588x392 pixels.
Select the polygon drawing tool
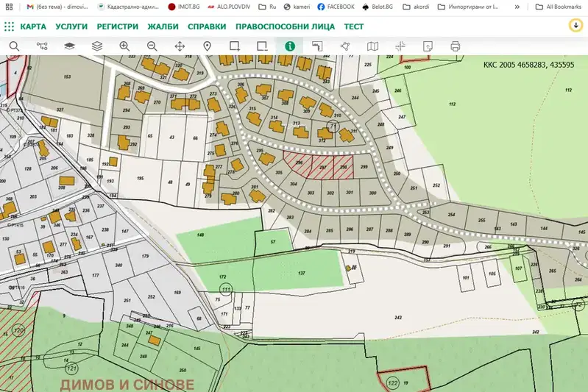click(345, 46)
